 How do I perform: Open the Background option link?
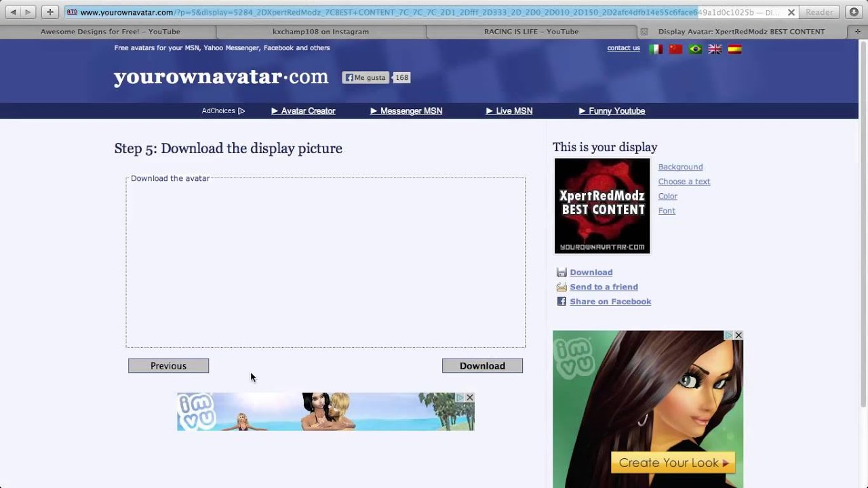pyautogui.click(x=680, y=167)
